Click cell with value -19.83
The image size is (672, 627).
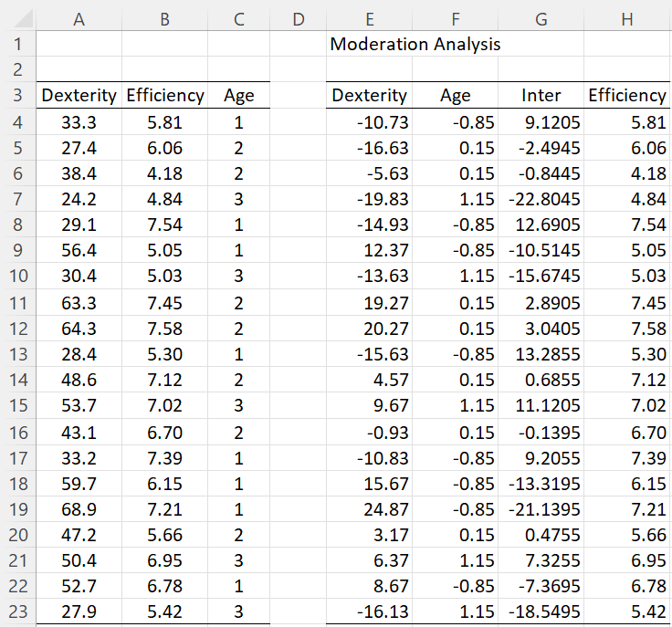pyautogui.click(x=370, y=199)
